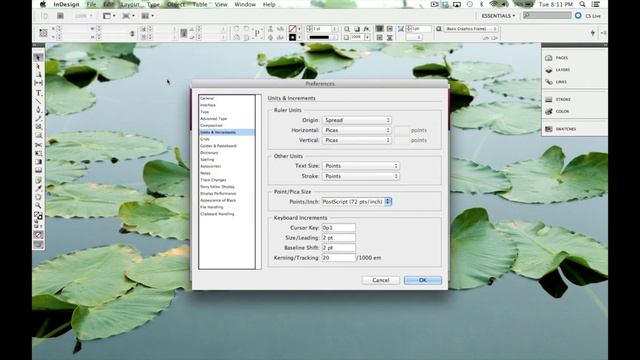Select the Zoom magnifier tool
This screenshot has height=360, width=640.
tap(38, 205)
